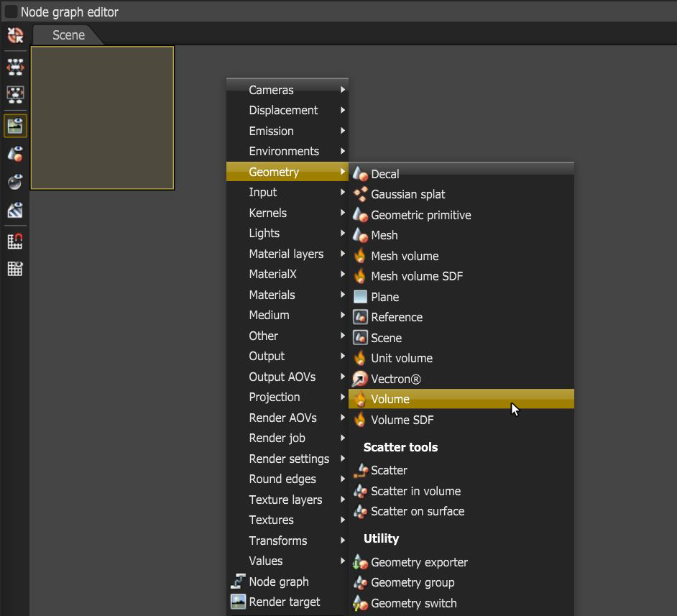677x616 pixels.
Task: Switch to the Scene tab
Action: click(68, 35)
